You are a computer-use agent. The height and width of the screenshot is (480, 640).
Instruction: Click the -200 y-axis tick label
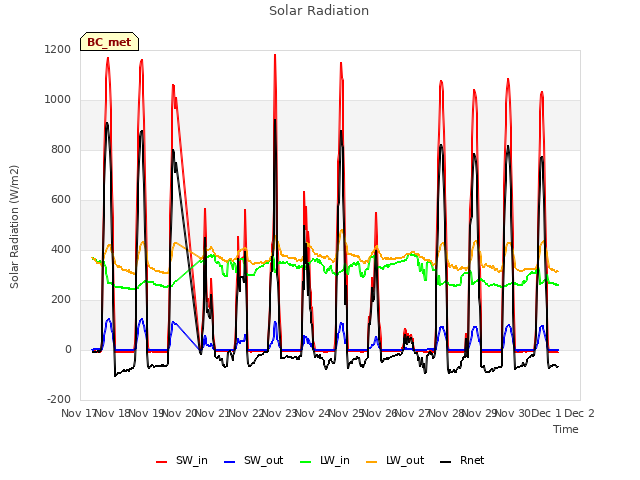coord(59,400)
